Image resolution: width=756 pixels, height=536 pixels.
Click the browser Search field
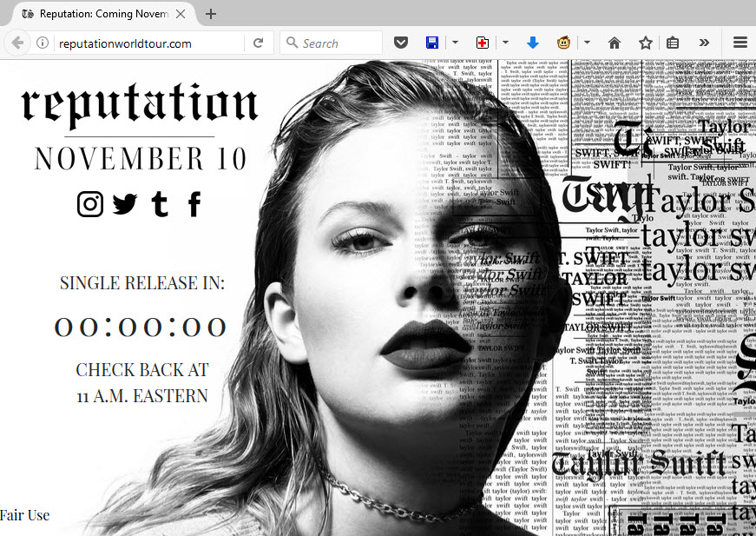pos(332,43)
